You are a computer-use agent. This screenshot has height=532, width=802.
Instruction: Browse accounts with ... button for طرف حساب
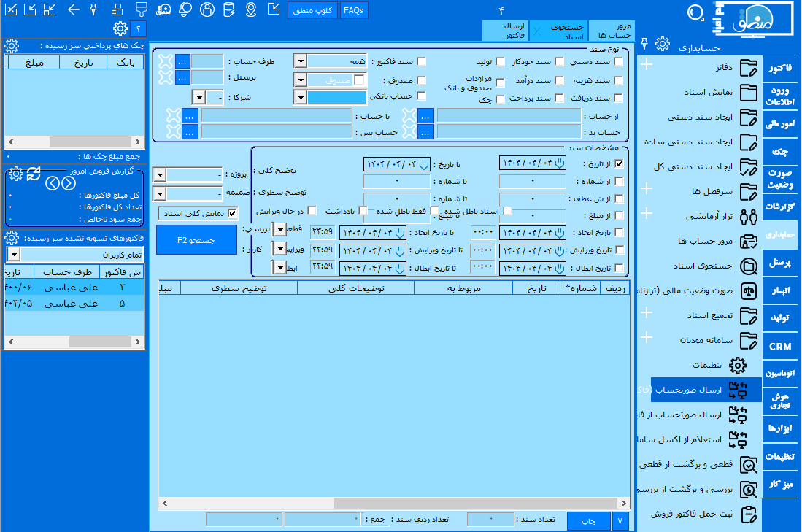click(x=182, y=62)
